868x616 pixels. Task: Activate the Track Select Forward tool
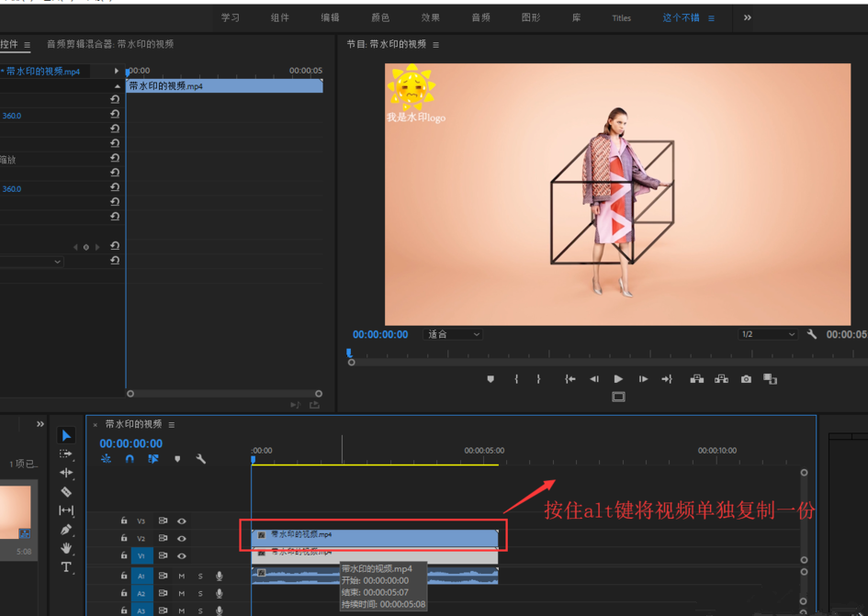click(x=66, y=454)
